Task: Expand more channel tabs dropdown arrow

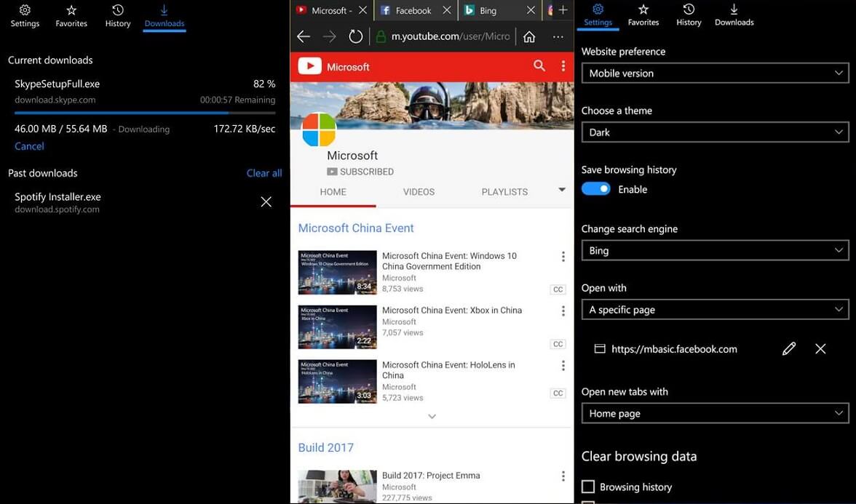Action: tap(562, 190)
